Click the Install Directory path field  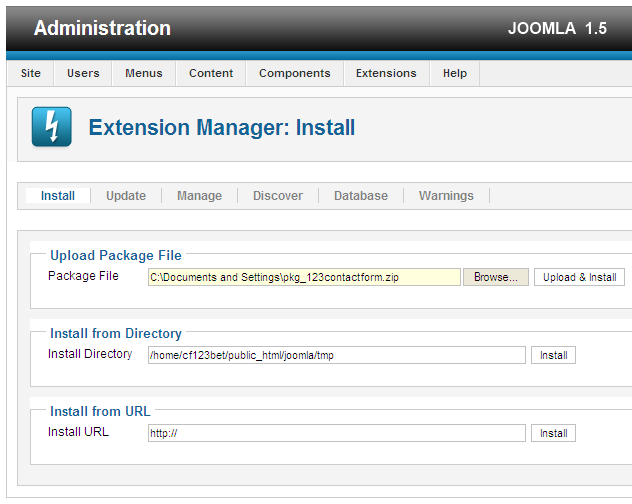(336, 355)
